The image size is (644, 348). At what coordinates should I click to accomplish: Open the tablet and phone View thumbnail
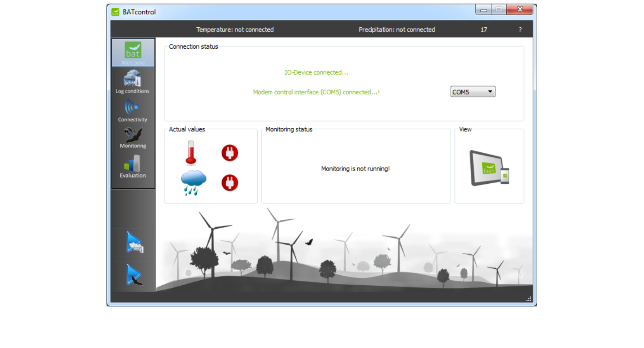(x=489, y=168)
